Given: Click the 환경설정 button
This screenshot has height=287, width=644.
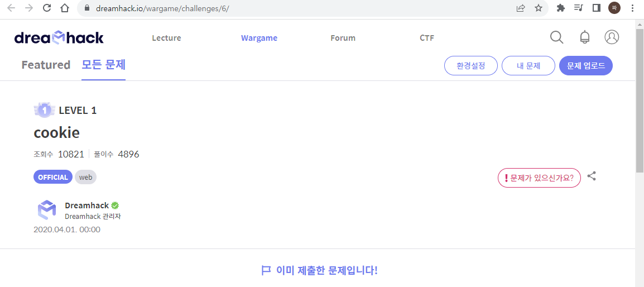Looking at the screenshot, I should [470, 66].
